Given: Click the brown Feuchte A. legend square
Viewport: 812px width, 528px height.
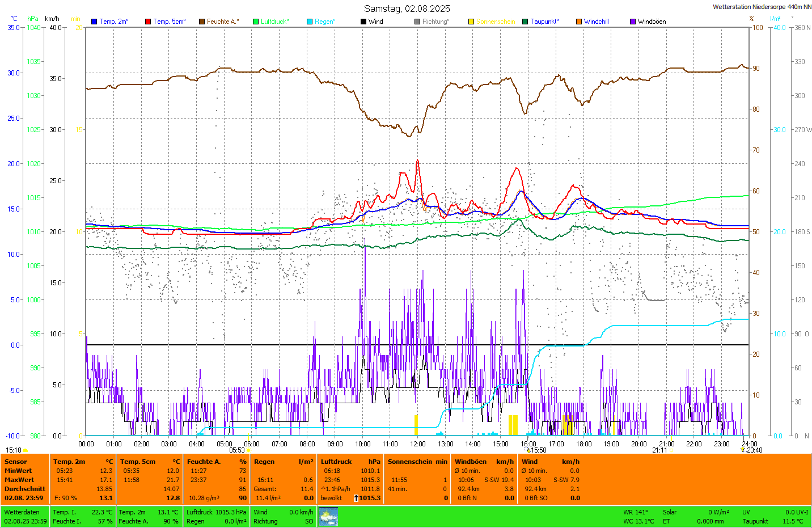Looking at the screenshot, I should [x=202, y=22].
